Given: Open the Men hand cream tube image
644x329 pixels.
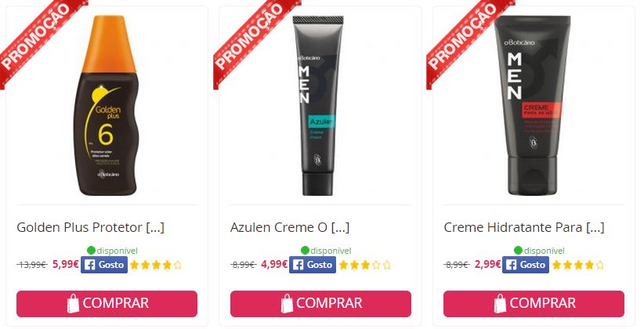Looking at the screenshot, I should (532, 106).
